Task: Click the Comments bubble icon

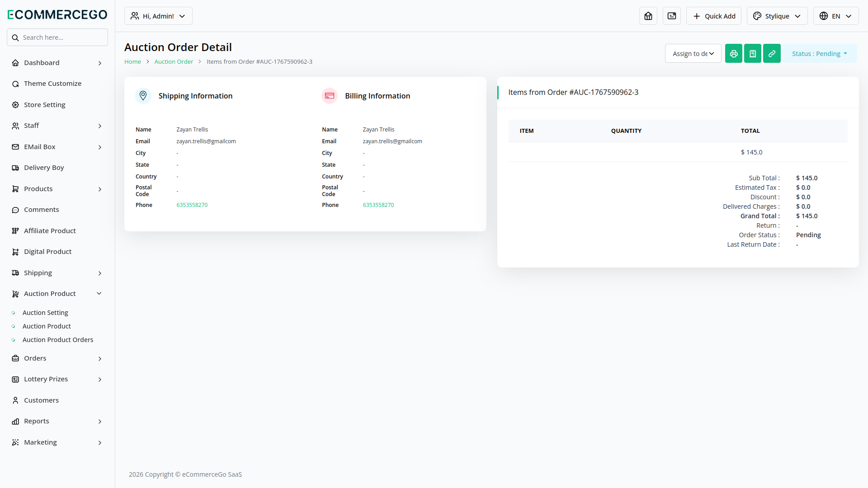Action: (15, 210)
